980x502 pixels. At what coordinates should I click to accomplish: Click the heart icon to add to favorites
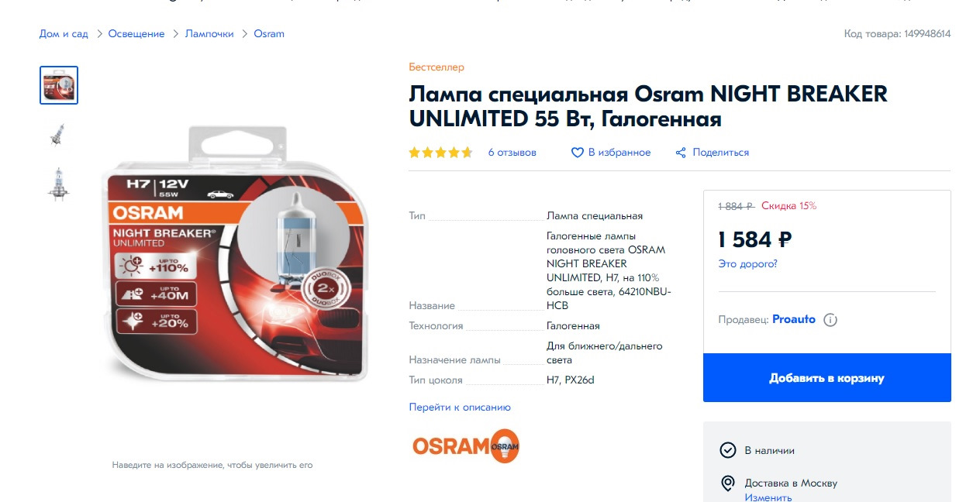point(577,153)
